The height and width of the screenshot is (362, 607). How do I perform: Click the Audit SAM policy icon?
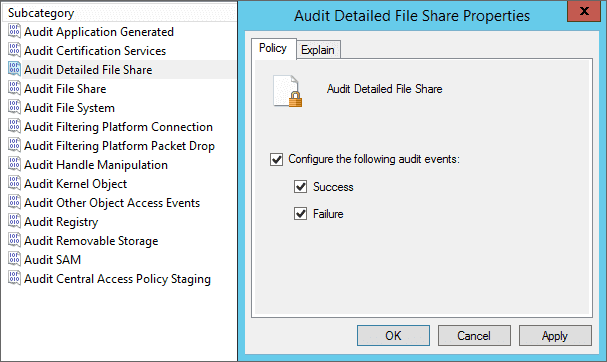pos(14,259)
